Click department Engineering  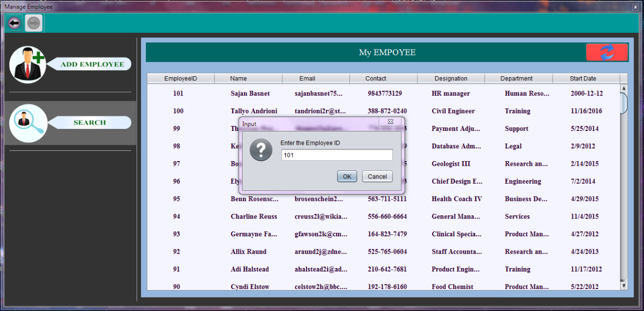pyautogui.click(x=523, y=182)
